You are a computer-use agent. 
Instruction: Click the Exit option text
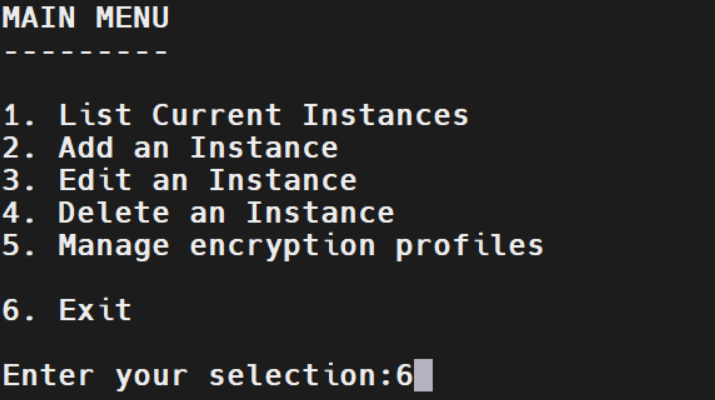tap(95, 311)
